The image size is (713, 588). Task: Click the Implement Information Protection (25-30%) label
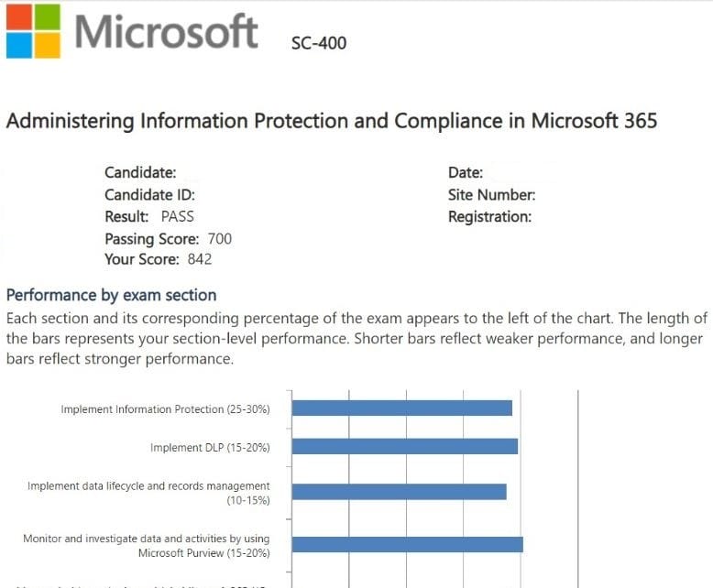pos(165,409)
